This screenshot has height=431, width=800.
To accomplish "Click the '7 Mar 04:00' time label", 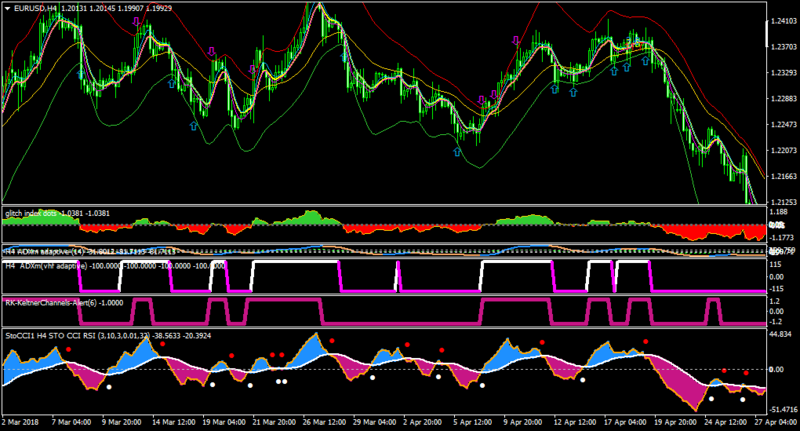I will tap(71, 422).
